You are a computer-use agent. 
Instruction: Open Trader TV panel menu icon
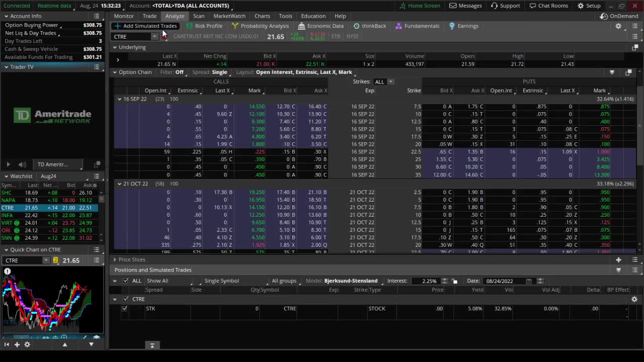pos(97,67)
